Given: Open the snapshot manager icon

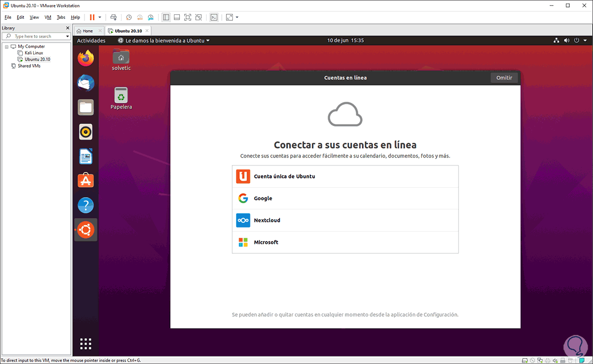Looking at the screenshot, I should 151,17.
